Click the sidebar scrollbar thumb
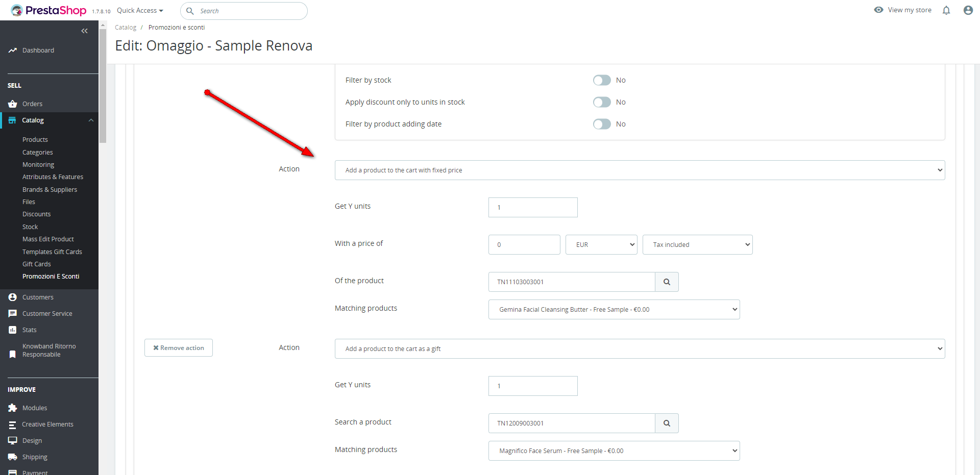980x475 pixels. (x=103, y=87)
